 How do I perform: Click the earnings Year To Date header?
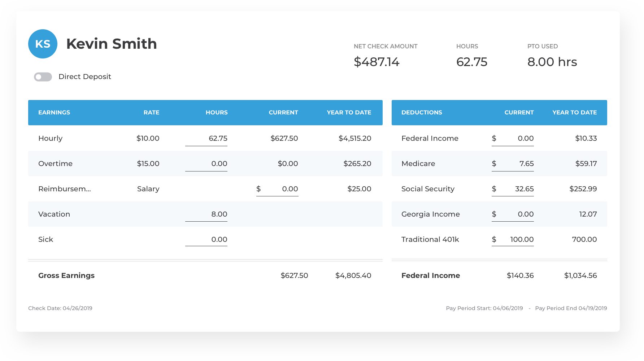(x=349, y=113)
